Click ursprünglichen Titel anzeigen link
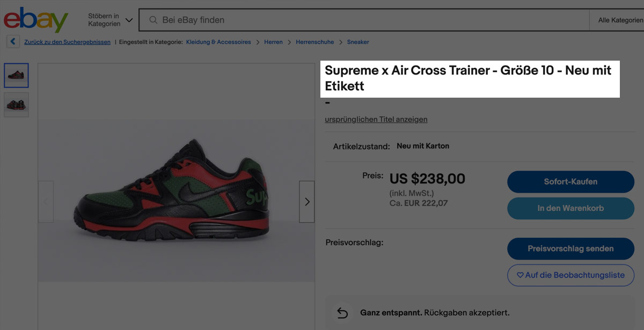This screenshot has height=330, width=644. [376, 120]
